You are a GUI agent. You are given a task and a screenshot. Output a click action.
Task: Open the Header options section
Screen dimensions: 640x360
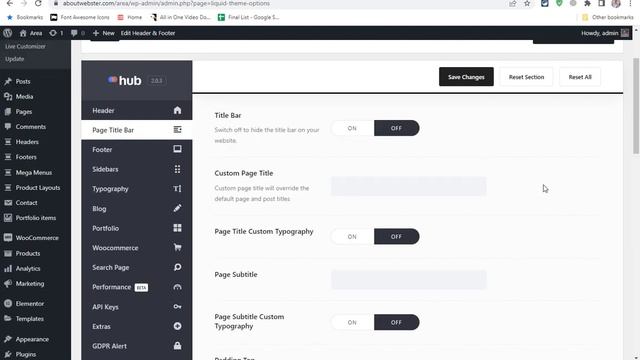[x=137, y=110]
